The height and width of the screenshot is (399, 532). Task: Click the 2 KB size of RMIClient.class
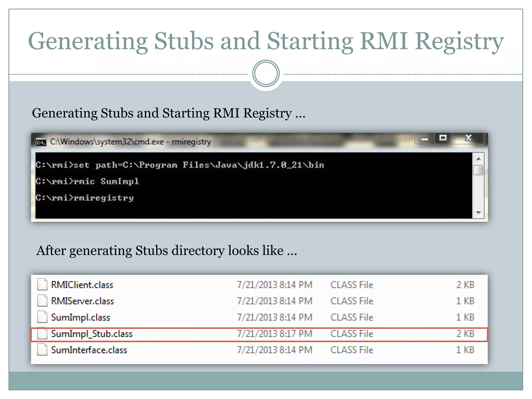tap(465, 285)
